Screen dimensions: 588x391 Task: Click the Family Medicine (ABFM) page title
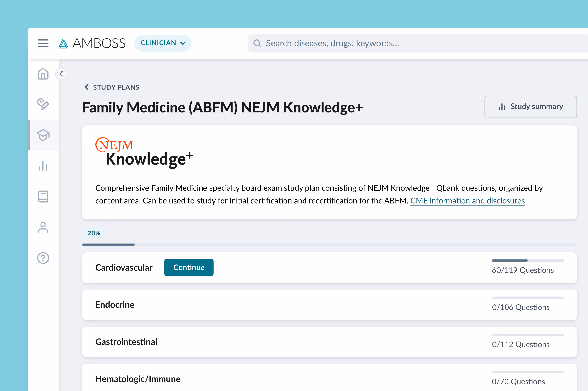223,107
